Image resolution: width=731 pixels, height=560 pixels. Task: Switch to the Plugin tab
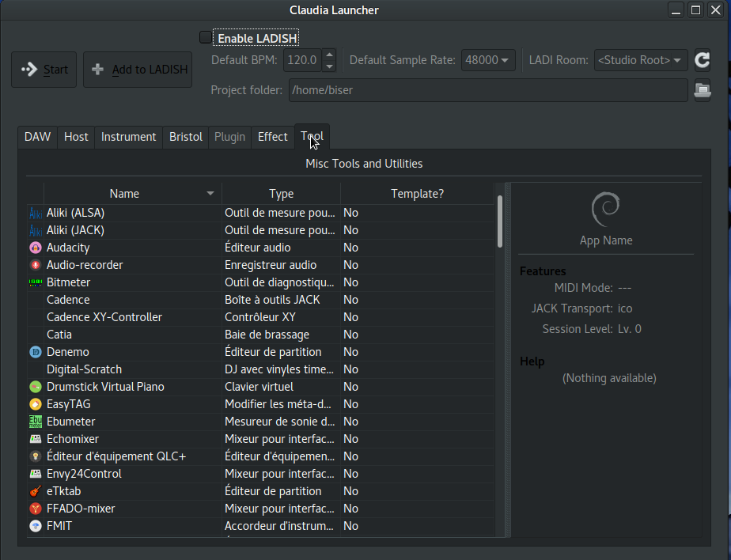229,137
